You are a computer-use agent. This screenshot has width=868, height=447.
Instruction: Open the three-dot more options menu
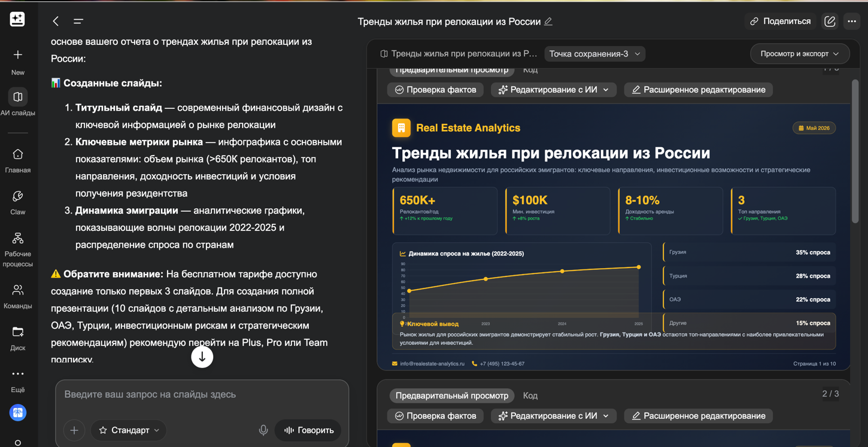(852, 22)
